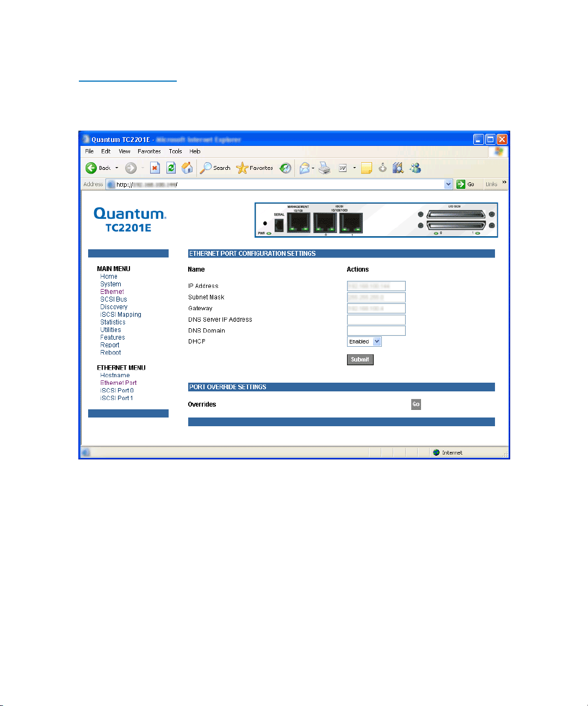Image resolution: width=588 pixels, height=706 pixels.
Task: Click the Windows flag throbber icon
Action: [x=499, y=152]
